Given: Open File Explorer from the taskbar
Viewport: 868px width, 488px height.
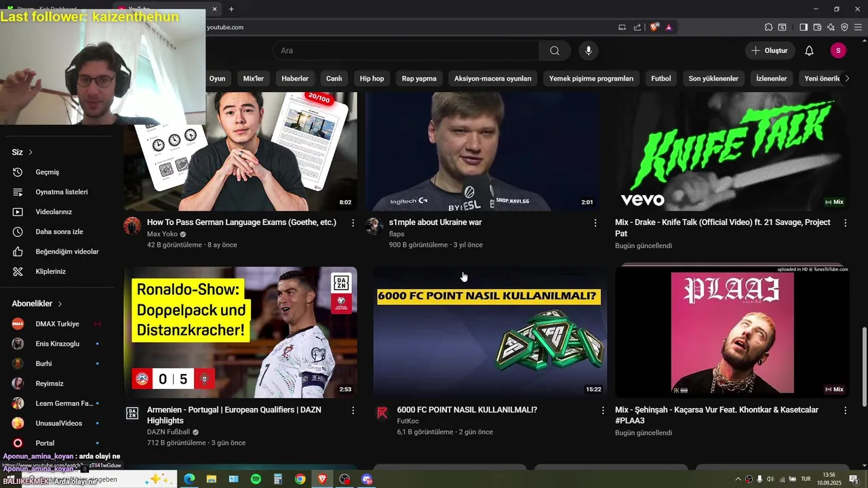Looking at the screenshot, I should tap(212, 479).
